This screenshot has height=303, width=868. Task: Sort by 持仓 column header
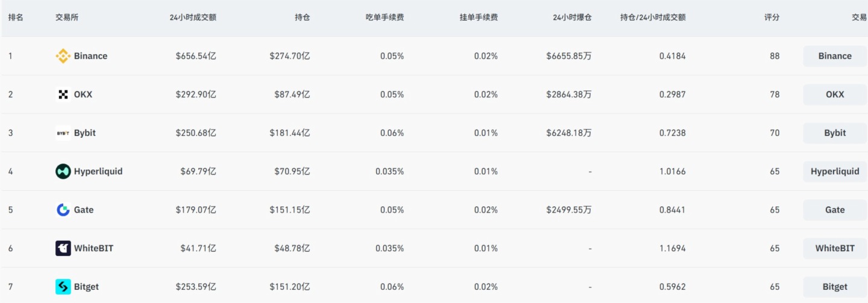(302, 18)
